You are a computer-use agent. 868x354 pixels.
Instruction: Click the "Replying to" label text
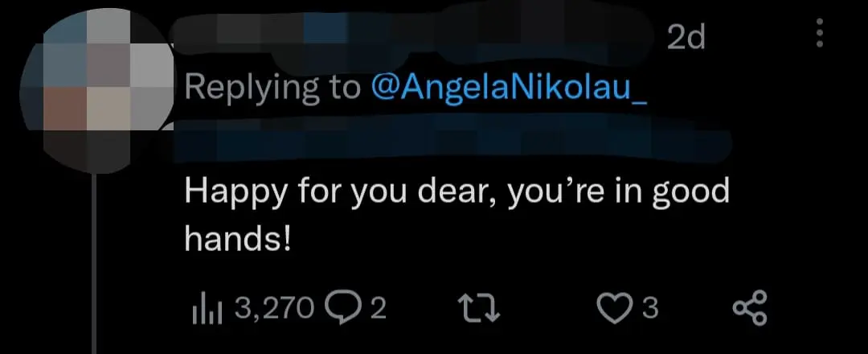click(x=273, y=86)
